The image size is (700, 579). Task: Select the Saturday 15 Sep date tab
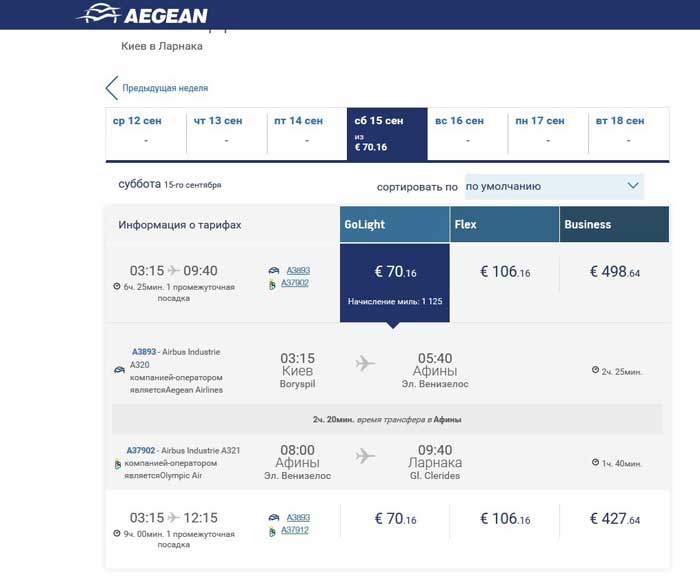pos(386,134)
